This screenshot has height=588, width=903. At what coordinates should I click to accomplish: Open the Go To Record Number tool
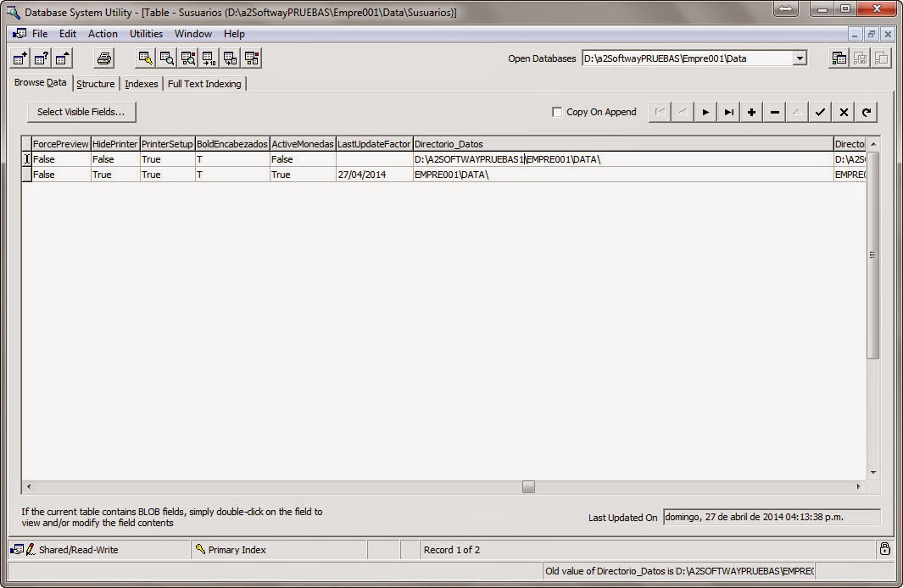pos(209,58)
